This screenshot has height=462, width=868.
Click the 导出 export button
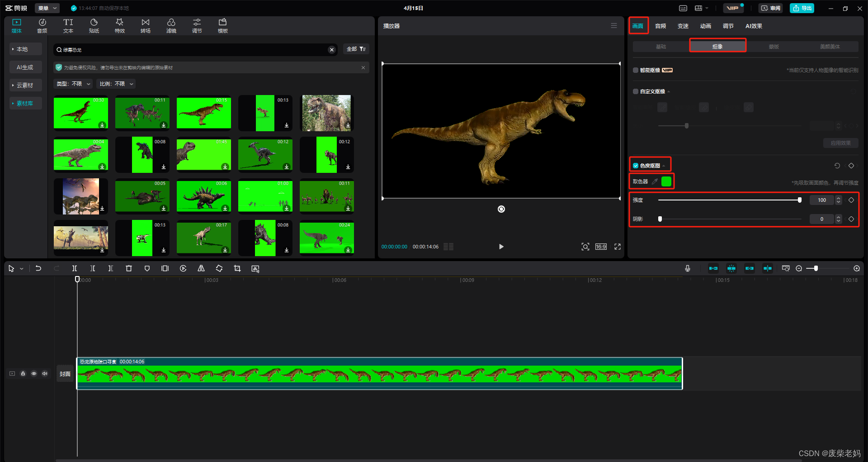tap(802, 8)
